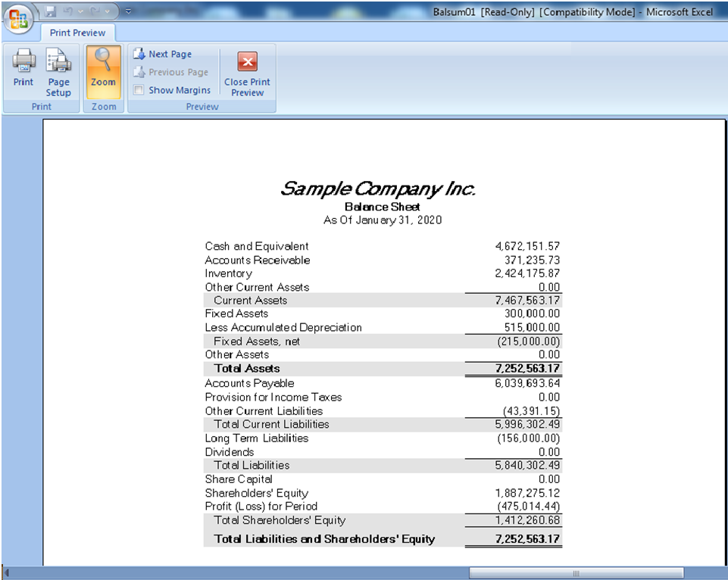This screenshot has height=580, width=728.
Task: Click the Cash and Equivalent row label
Action: [257, 246]
